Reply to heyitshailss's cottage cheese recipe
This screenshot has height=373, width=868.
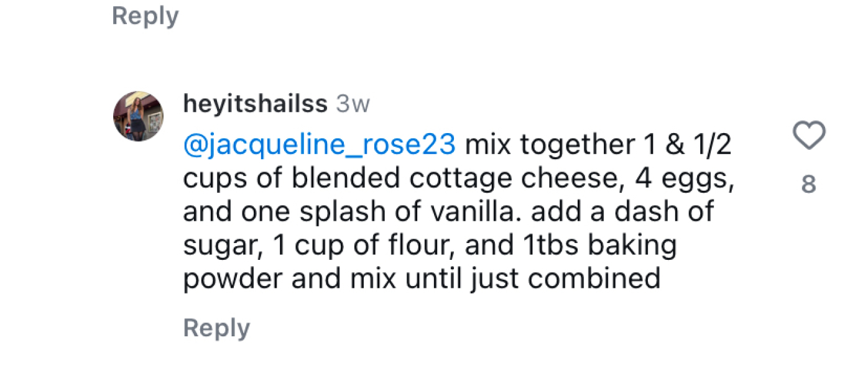pos(216,328)
